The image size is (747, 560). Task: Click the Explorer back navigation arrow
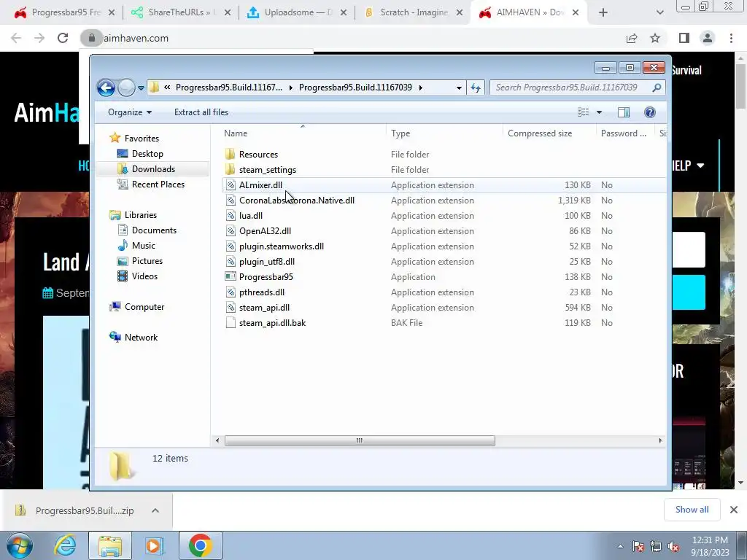coord(106,87)
